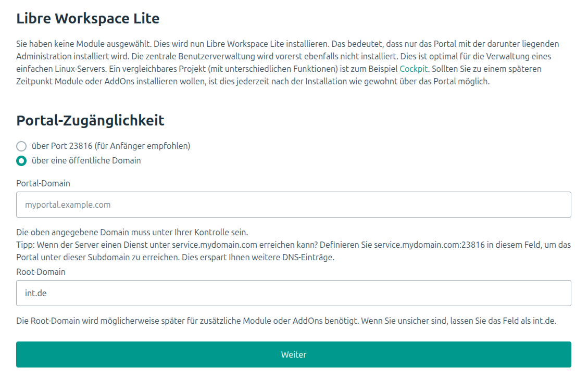This screenshot has height=380, width=588.
Task: Click 'int.de' at end of help text
Action: [544, 321]
